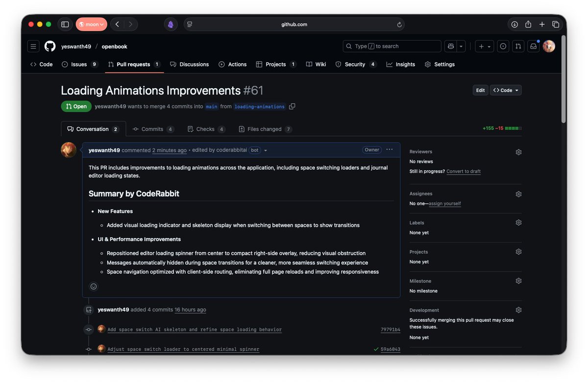The width and height of the screenshot is (588, 383).
Task: Open commit Add space switch AI skeleton
Action: tap(195, 330)
